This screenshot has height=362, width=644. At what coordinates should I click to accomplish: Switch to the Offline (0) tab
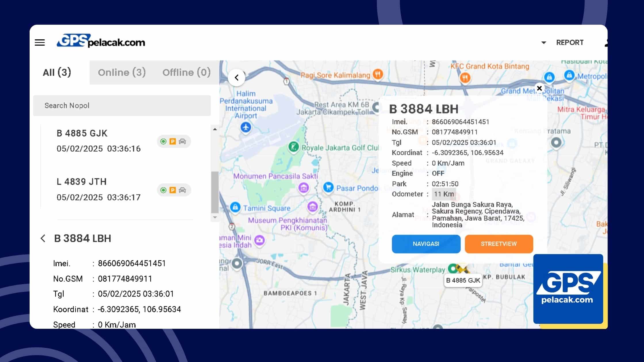(x=186, y=72)
